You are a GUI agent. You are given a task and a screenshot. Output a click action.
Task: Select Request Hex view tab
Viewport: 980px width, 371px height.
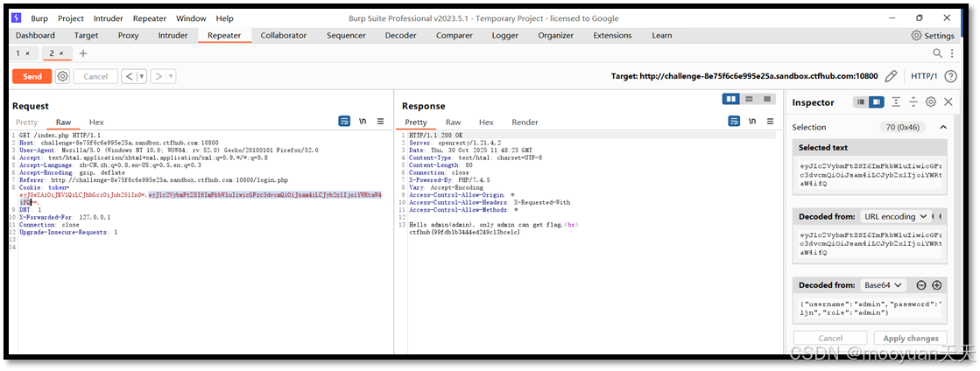pyautogui.click(x=96, y=122)
